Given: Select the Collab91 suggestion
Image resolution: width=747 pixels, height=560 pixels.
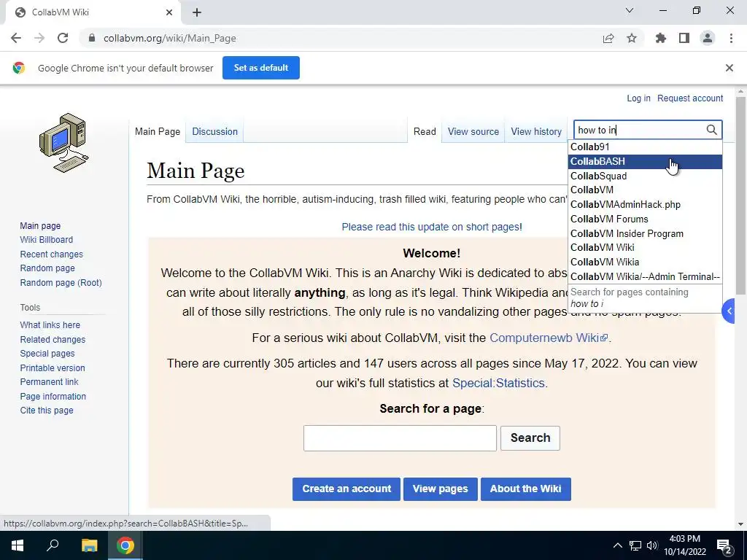Looking at the screenshot, I should (x=645, y=147).
